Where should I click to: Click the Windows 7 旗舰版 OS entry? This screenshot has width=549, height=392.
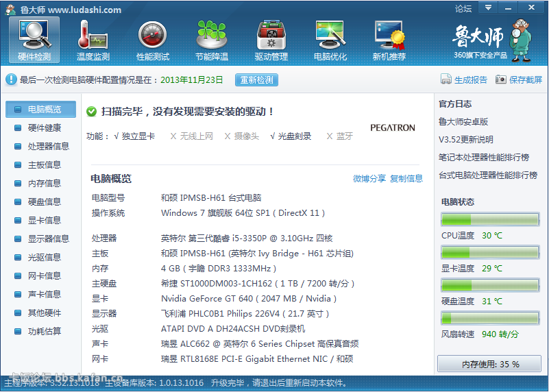(x=243, y=213)
